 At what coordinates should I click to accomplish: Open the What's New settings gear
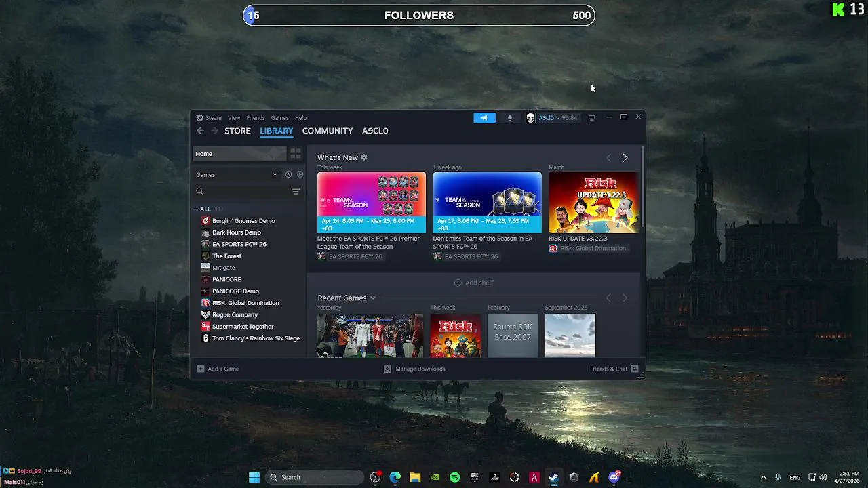pyautogui.click(x=364, y=157)
